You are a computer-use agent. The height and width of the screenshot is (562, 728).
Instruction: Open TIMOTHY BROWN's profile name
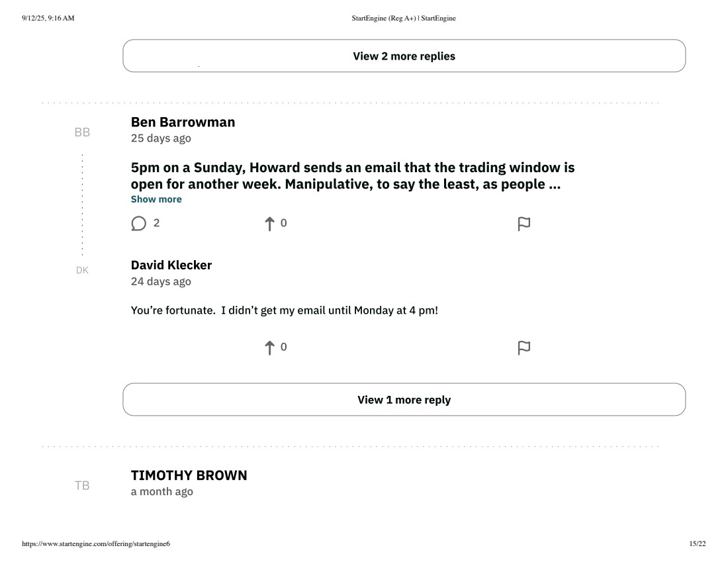pyautogui.click(x=189, y=475)
